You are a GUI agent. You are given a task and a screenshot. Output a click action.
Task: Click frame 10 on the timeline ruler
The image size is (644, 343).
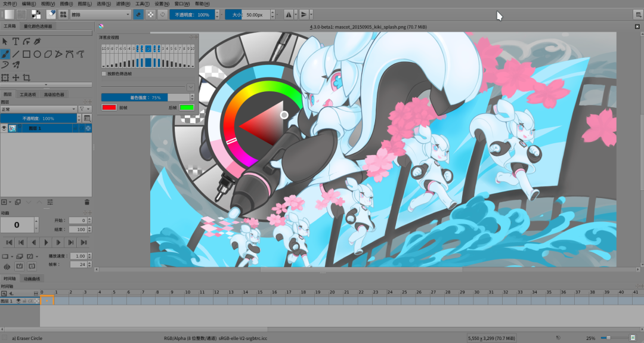[x=188, y=292]
